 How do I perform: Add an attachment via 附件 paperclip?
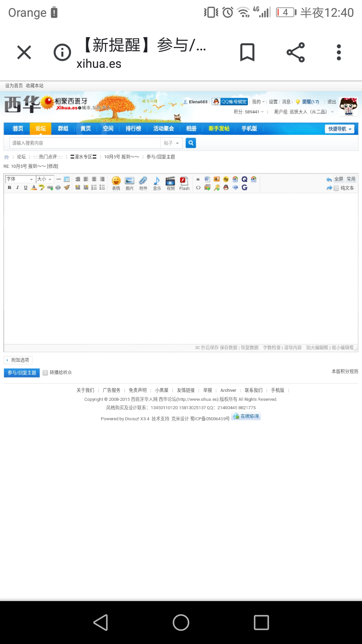tap(143, 183)
